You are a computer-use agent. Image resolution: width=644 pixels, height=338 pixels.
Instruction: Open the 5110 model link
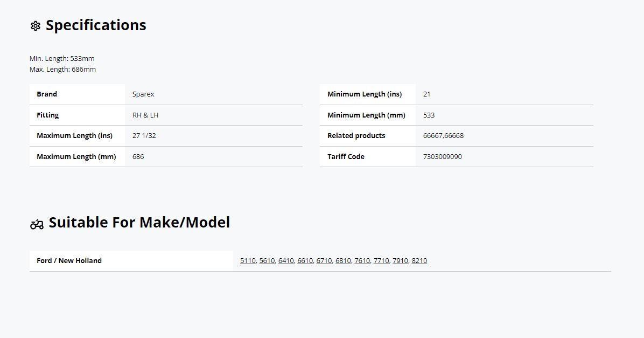coord(248,261)
